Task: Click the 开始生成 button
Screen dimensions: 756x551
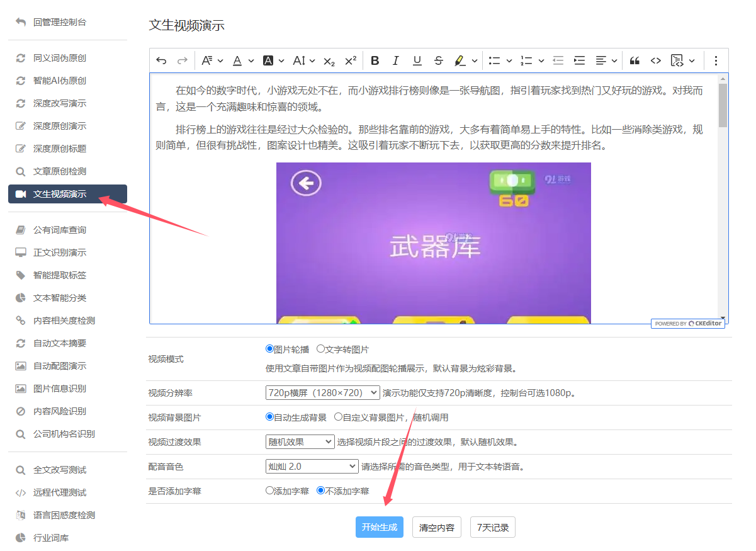Action: click(x=380, y=528)
